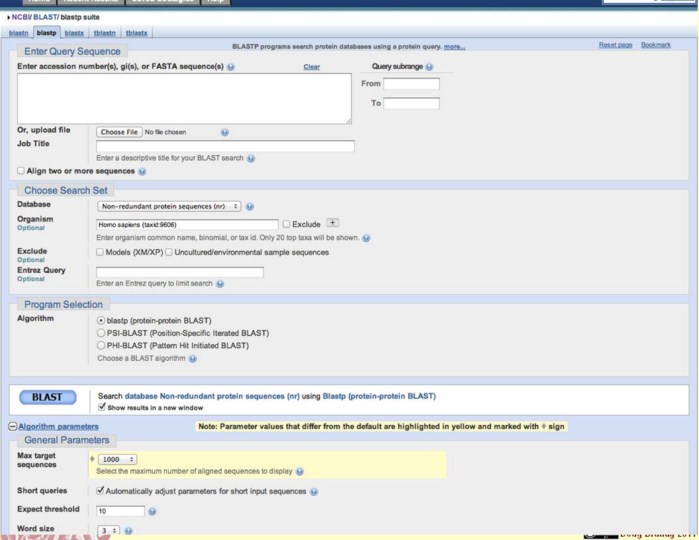699x540 pixels.
Task: Click help icon next to FASTA sequence label
Action: (231, 67)
